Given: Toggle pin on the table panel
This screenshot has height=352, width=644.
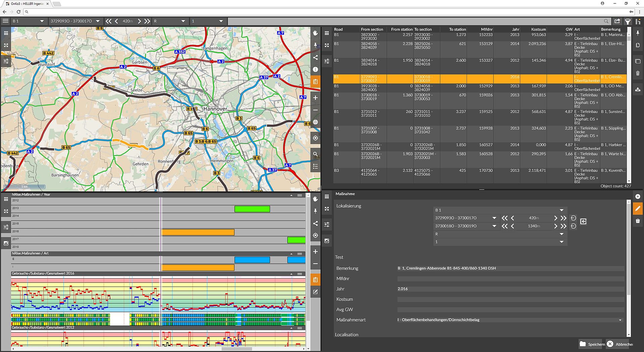Looking at the screenshot, I should pyautogui.click(x=638, y=33).
